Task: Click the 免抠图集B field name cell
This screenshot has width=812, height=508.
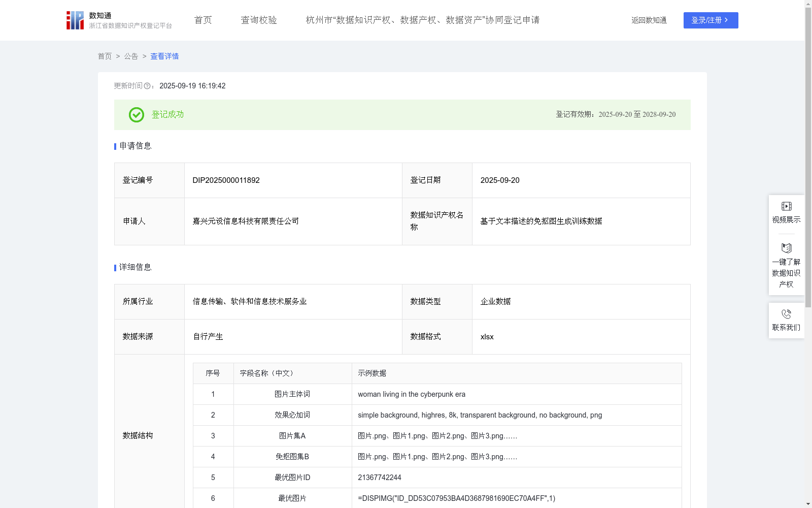Action: [x=292, y=457]
